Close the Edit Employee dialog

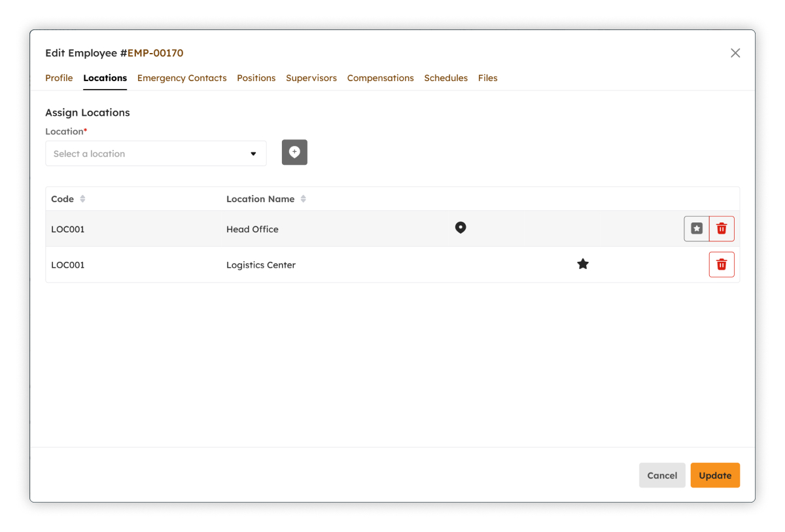tap(735, 53)
